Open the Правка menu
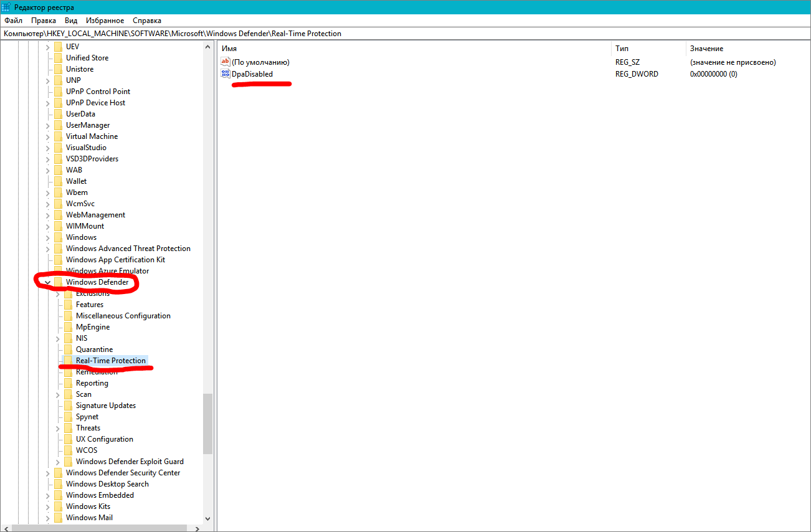This screenshot has width=811, height=532. 44,21
